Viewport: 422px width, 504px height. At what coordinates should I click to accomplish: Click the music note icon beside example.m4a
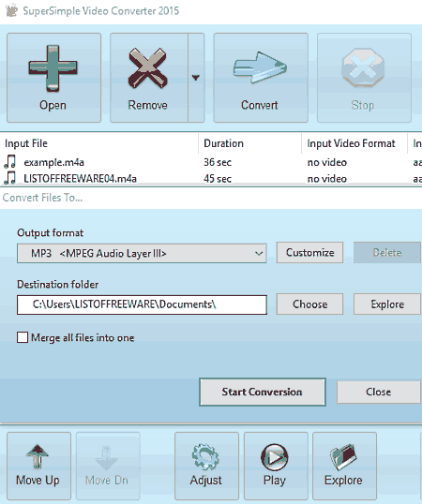[10, 162]
